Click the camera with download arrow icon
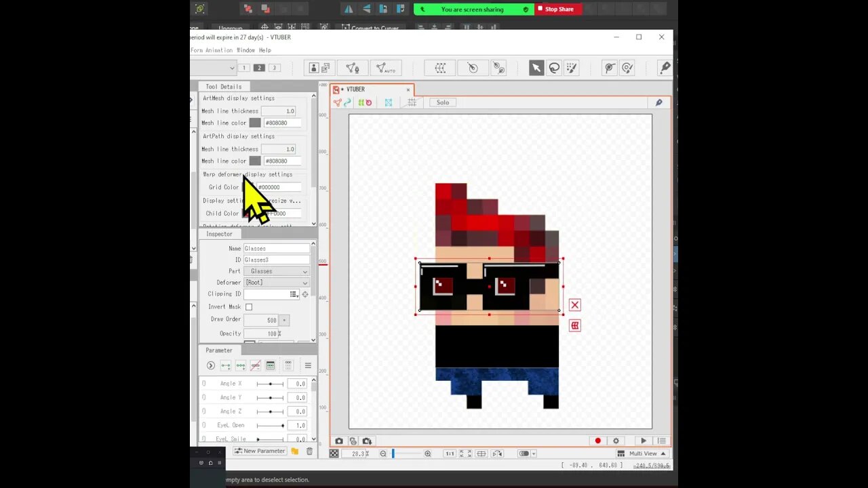The width and height of the screenshot is (868, 488). click(x=367, y=441)
